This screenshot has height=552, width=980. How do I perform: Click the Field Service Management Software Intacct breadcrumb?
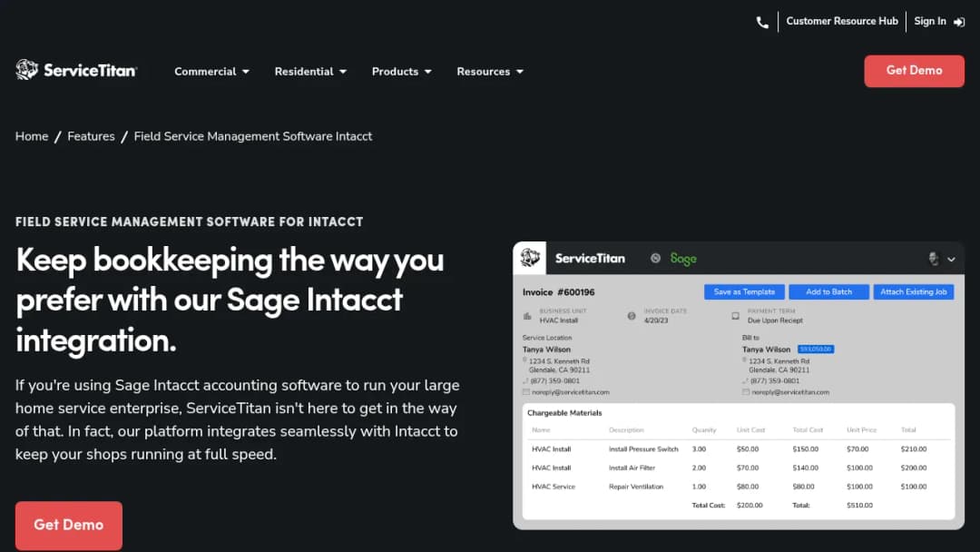click(253, 136)
